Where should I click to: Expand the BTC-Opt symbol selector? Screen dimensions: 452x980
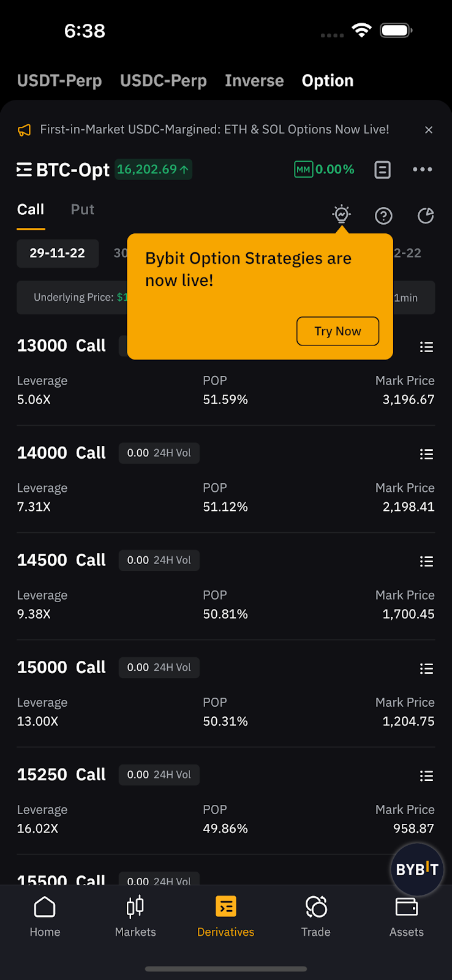pos(63,170)
